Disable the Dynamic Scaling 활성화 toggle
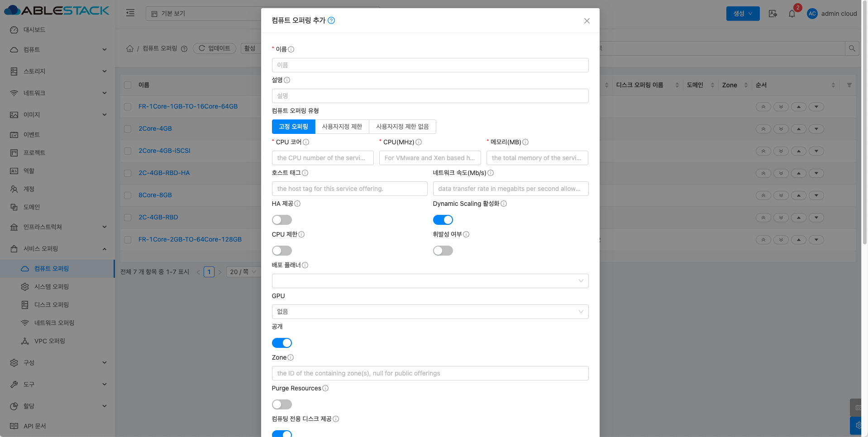 (x=443, y=220)
